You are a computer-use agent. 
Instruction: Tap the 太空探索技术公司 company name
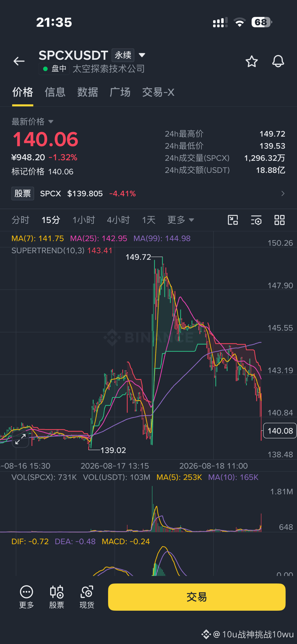pos(109,68)
